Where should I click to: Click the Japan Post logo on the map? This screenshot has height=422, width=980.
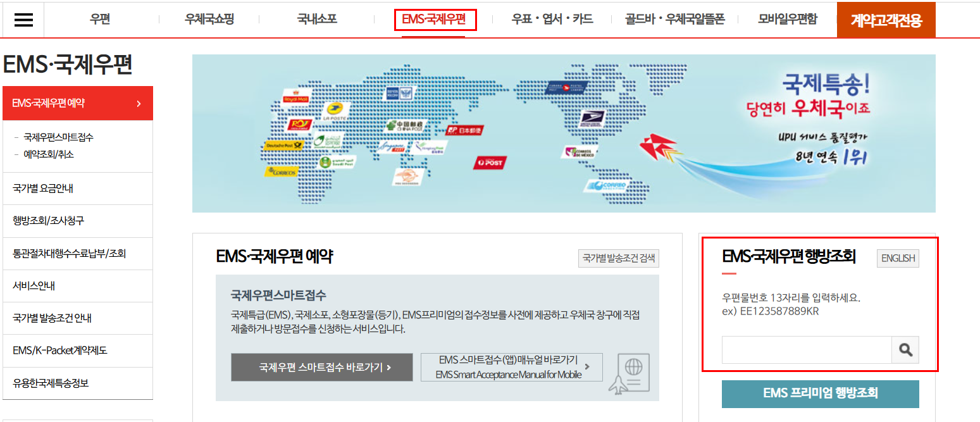[464, 130]
